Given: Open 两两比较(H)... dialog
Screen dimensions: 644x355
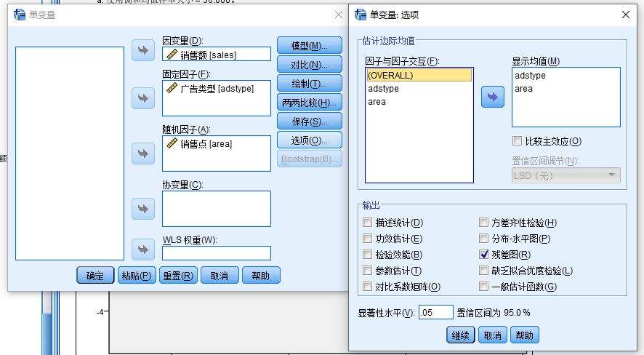Looking at the screenshot, I should coord(309,103).
